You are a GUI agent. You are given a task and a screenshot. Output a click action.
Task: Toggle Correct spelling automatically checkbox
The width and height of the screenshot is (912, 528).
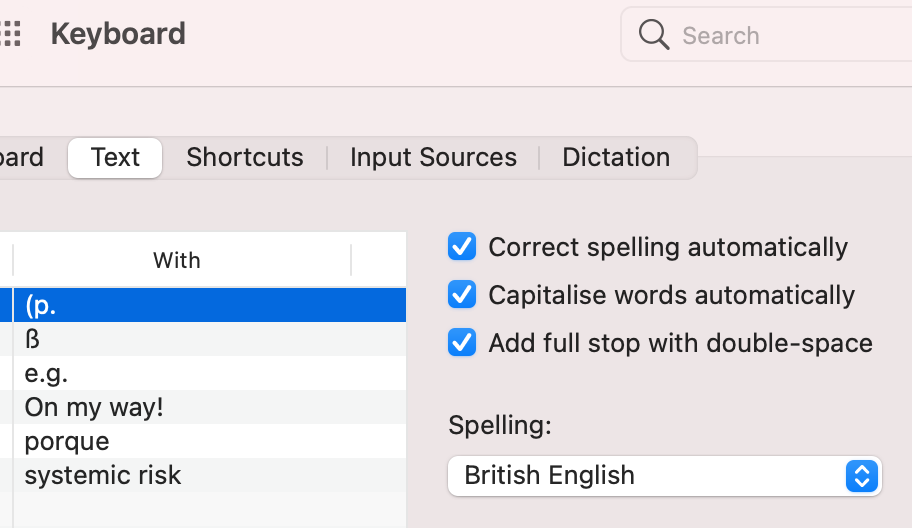[x=462, y=247]
